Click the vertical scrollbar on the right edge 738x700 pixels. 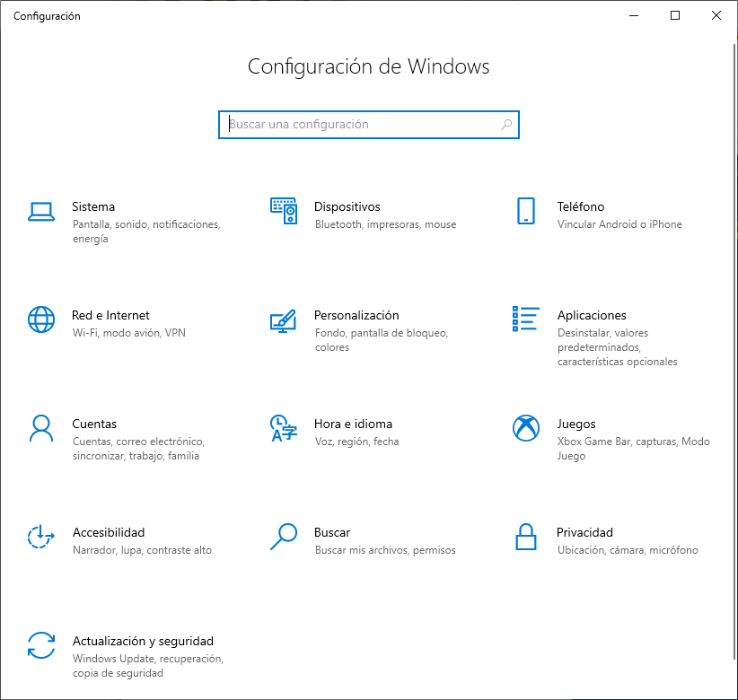[734, 352]
